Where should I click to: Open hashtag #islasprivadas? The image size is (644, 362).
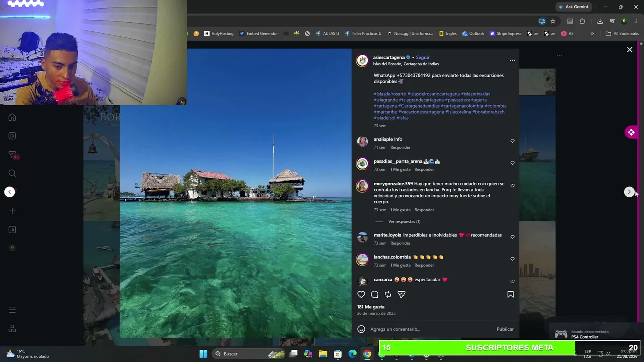(475, 94)
